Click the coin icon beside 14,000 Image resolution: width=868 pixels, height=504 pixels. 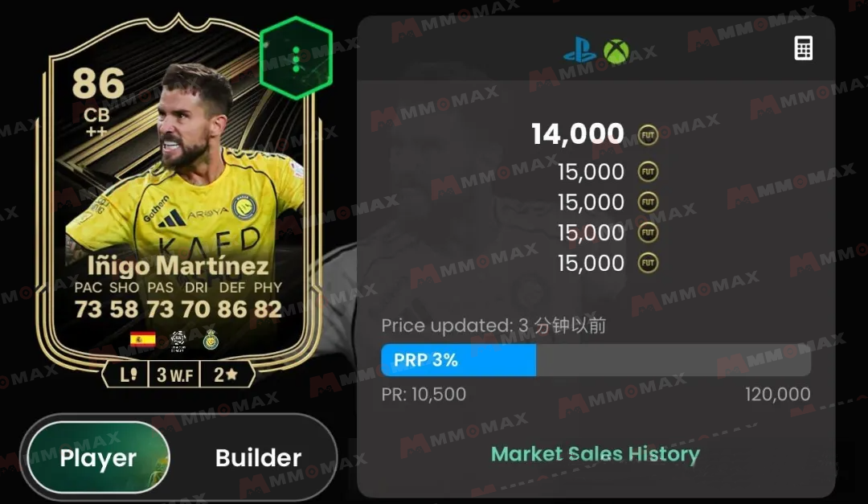(x=649, y=135)
